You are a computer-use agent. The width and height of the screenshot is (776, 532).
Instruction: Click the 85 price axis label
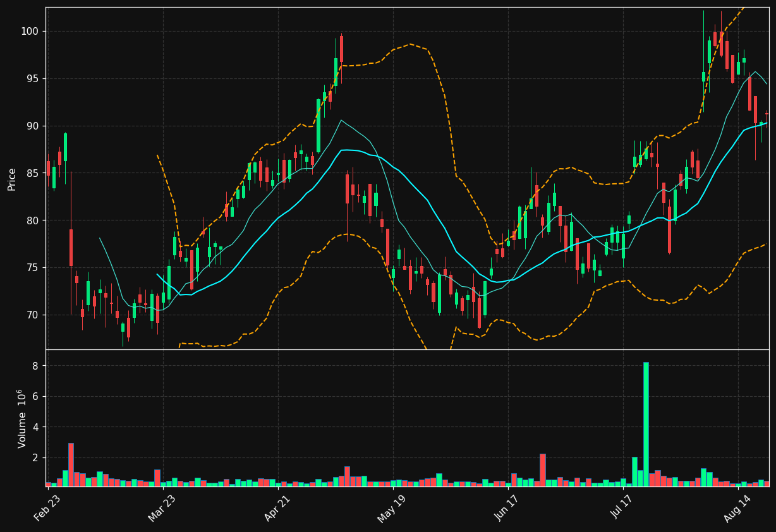click(x=32, y=173)
